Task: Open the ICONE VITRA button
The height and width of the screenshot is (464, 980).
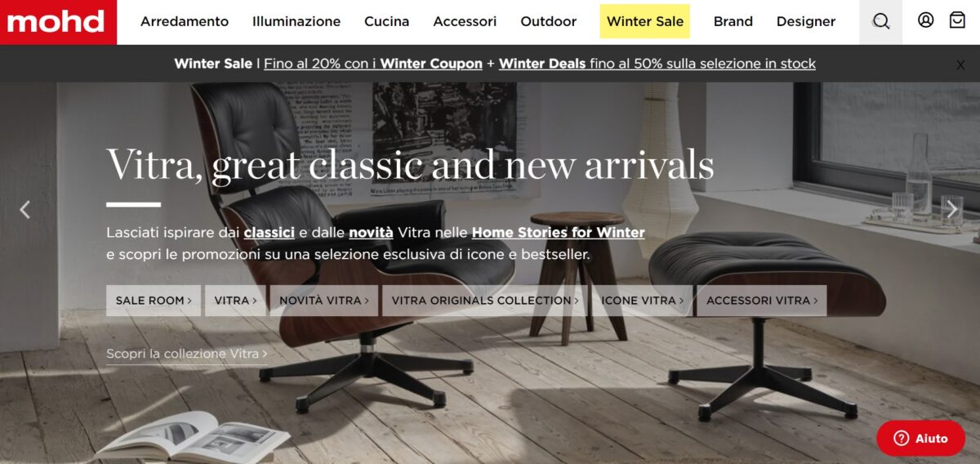Action: 643,301
